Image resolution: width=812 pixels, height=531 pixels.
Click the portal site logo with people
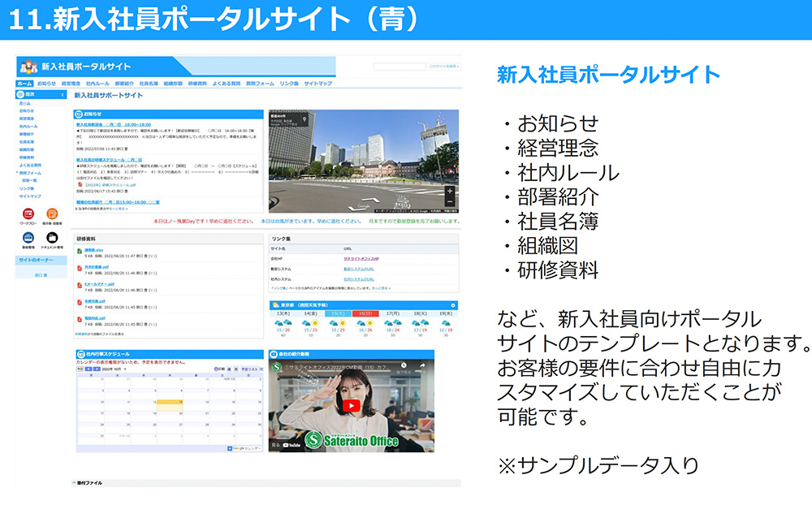(x=28, y=67)
